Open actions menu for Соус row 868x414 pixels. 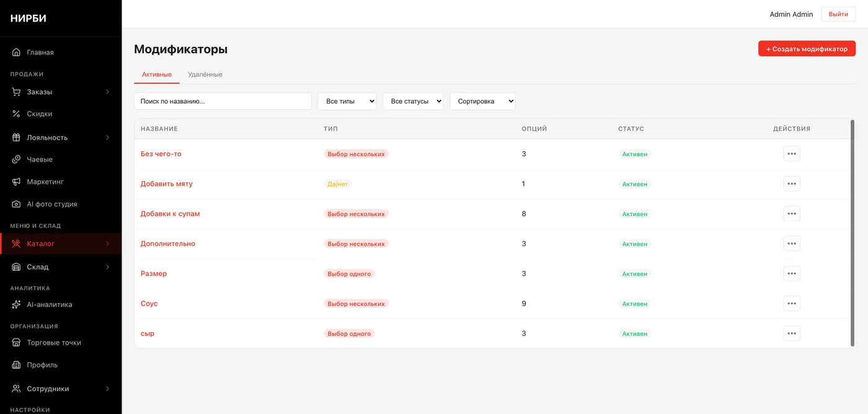point(792,304)
